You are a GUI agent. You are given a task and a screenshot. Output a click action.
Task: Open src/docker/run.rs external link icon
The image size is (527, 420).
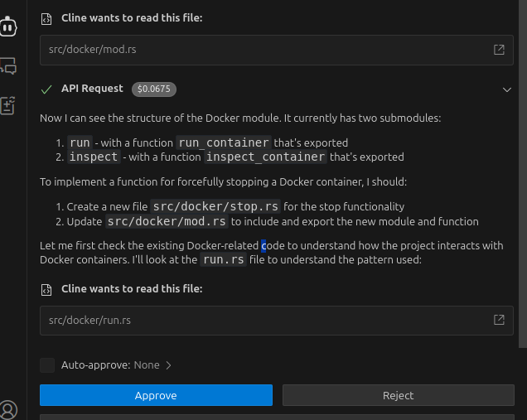(x=499, y=320)
